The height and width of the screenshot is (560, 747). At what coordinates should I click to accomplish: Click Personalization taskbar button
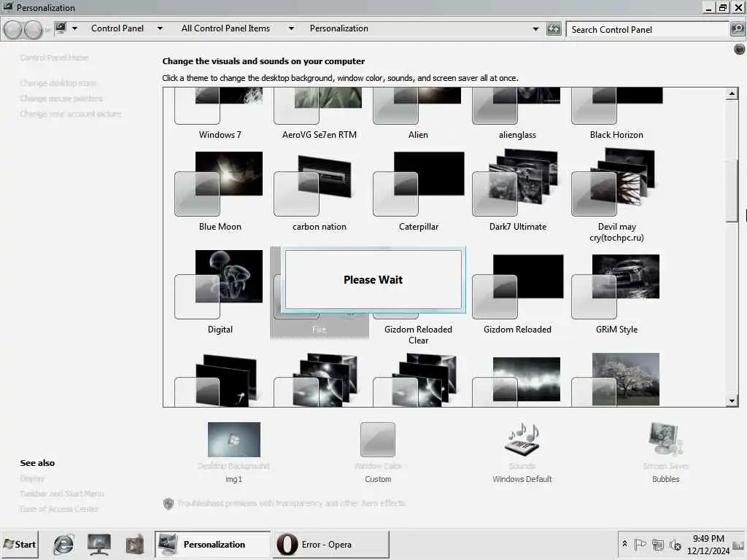[x=213, y=544]
